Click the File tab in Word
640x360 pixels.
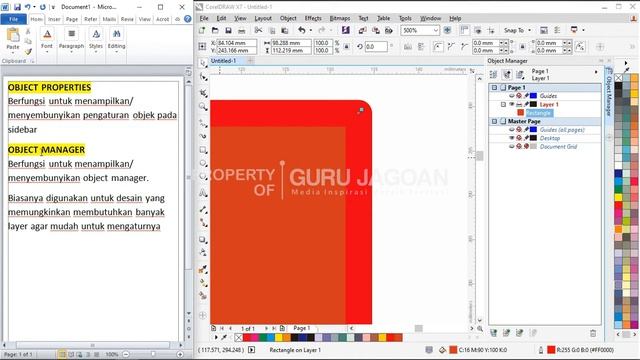tap(13, 19)
